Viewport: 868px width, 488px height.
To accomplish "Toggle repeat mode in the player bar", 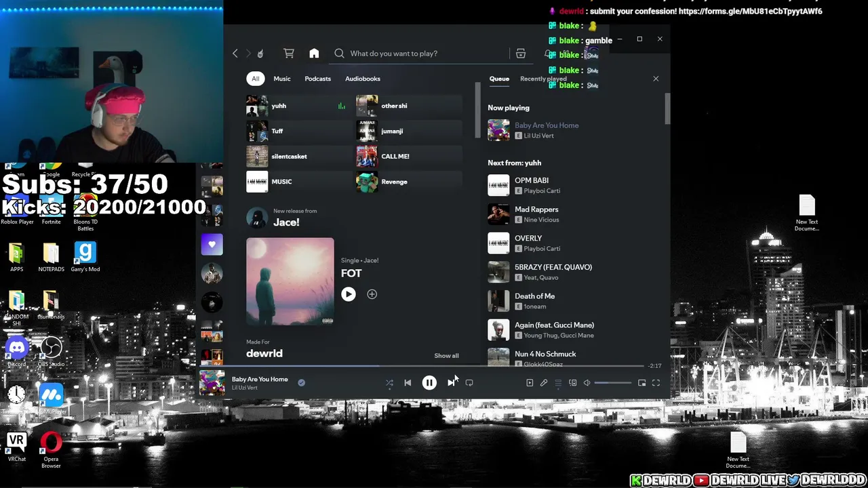I will tap(469, 383).
